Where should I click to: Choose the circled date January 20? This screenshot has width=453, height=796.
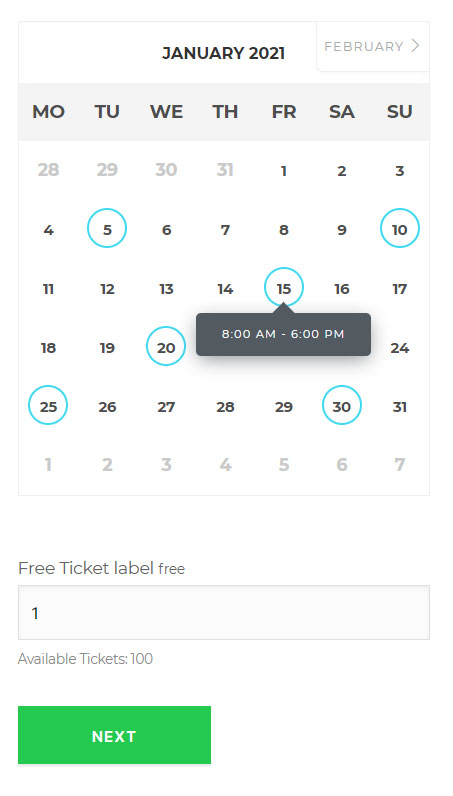point(166,346)
